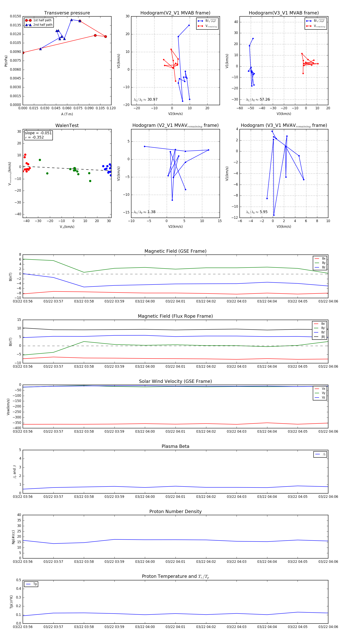Select the |B| legend entry
This screenshot has width=351, height=644.
coord(320,337)
